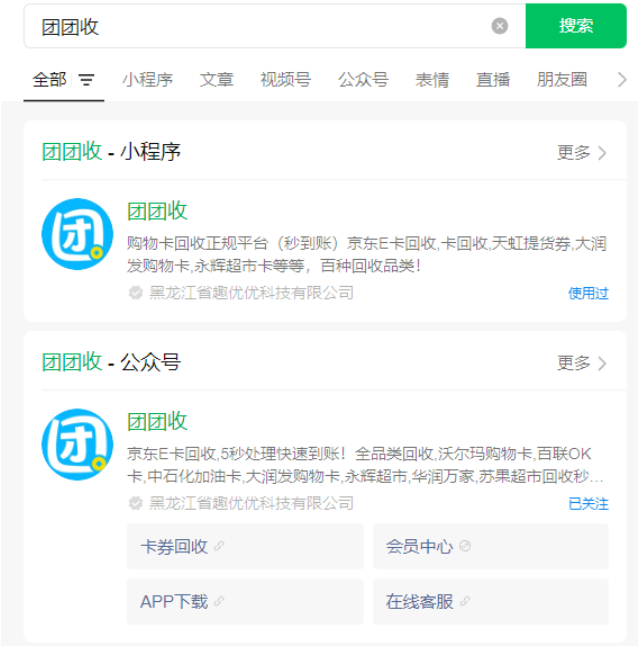The image size is (639, 646).
Task: Open the 公众号 tab
Action: click(x=363, y=80)
